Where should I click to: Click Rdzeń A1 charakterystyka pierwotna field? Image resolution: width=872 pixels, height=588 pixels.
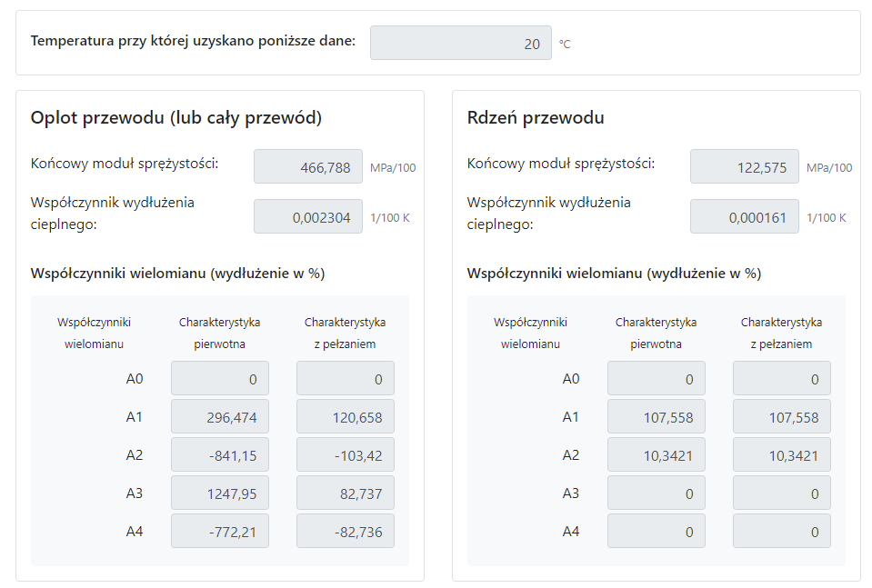657,416
